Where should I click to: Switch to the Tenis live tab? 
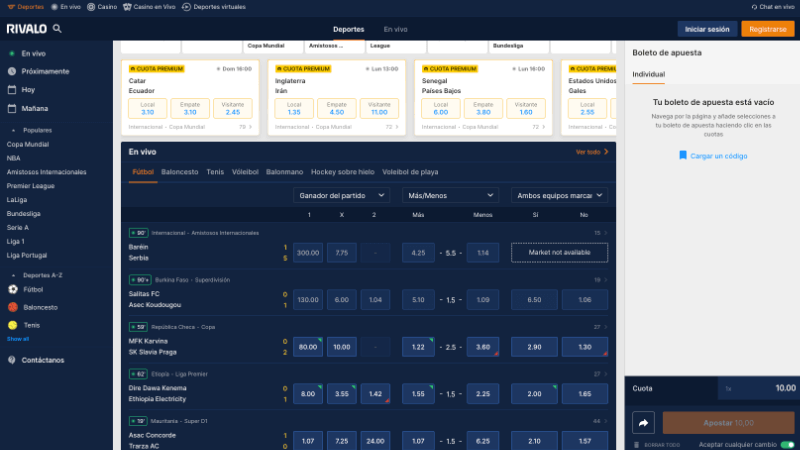point(215,172)
